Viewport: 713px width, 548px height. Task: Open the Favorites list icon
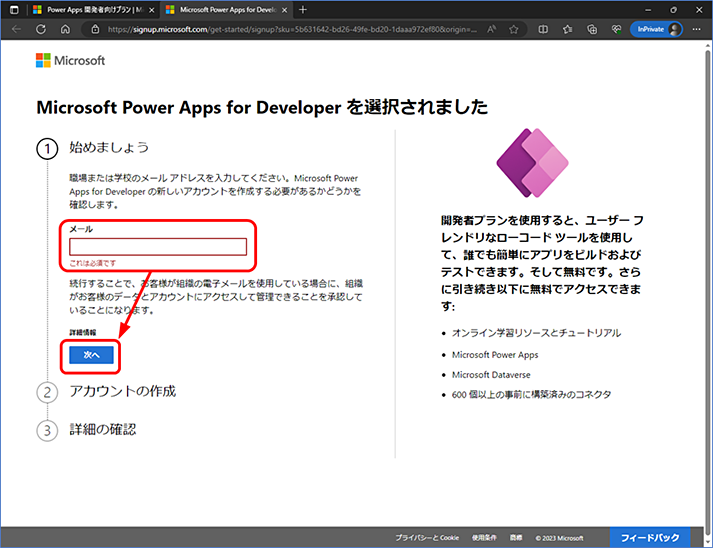[x=567, y=29]
